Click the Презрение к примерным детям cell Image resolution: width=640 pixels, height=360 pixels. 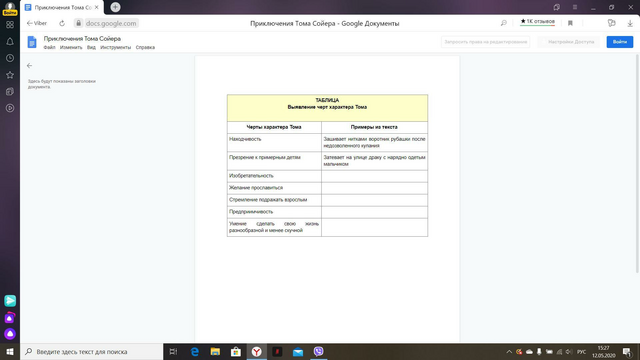[x=274, y=161]
